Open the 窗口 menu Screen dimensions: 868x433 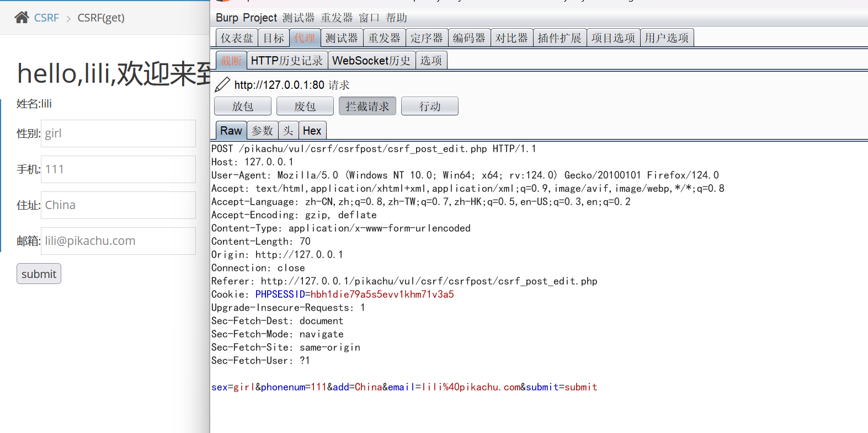tap(369, 18)
